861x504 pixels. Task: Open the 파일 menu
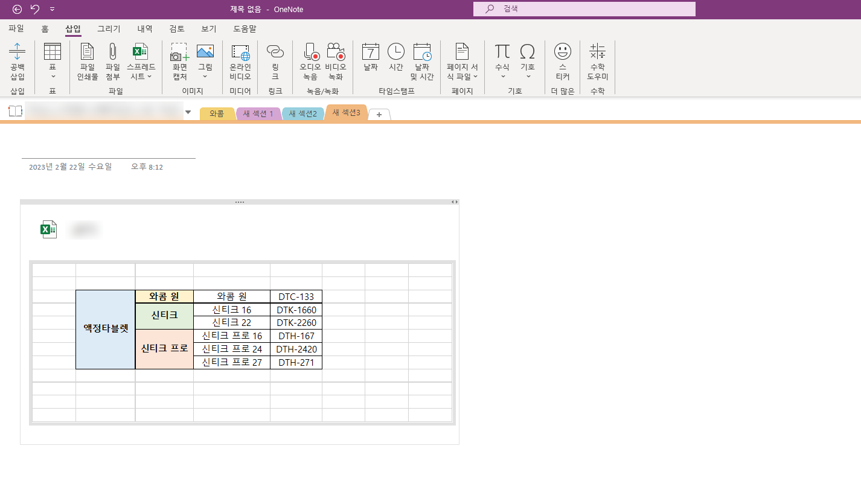pyautogui.click(x=16, y=28)
